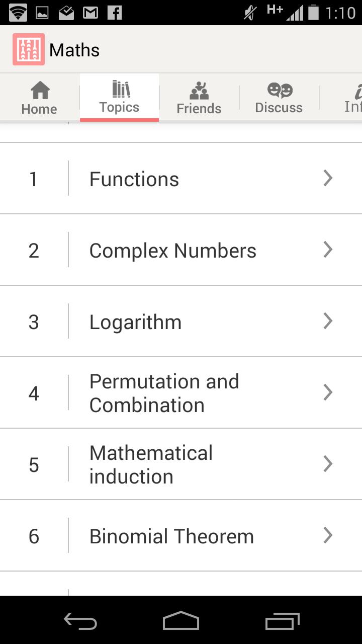362x644 pixels.
Task: Expand the Complex Numbers chevron arrow
Action: coord(328,250)
